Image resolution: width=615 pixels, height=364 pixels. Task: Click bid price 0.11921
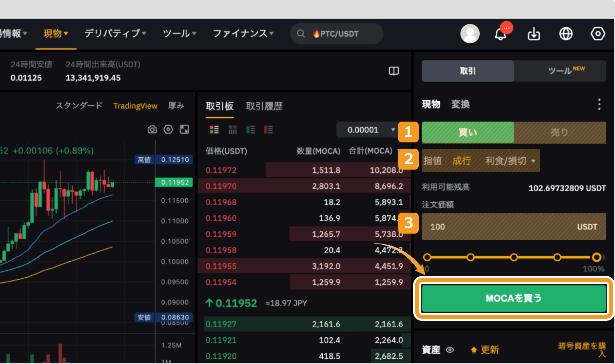point(221,340)
